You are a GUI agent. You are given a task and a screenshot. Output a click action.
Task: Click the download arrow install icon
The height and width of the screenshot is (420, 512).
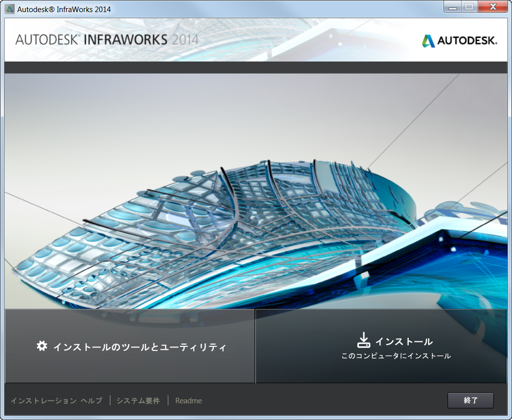(x=363, y=340)
